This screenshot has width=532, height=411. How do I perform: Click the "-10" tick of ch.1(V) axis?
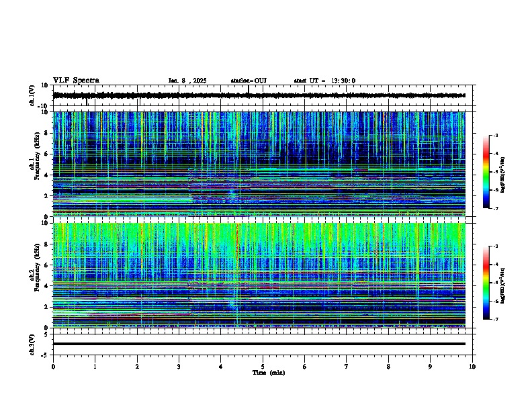44,106
